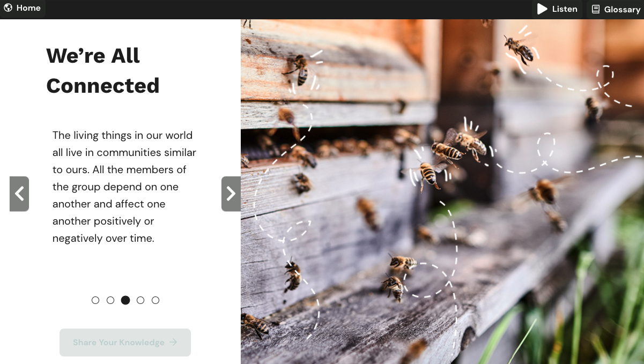The width and height of the screenshot is (644, 364).
Task: Click the Share Your Knowledge button
Action: pos(125,343)
